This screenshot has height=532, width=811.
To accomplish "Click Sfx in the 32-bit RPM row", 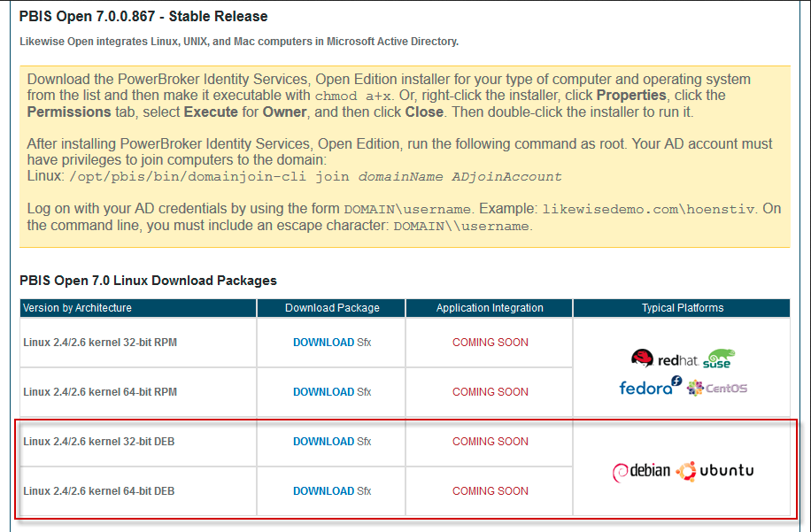I will tap(364, 343).
